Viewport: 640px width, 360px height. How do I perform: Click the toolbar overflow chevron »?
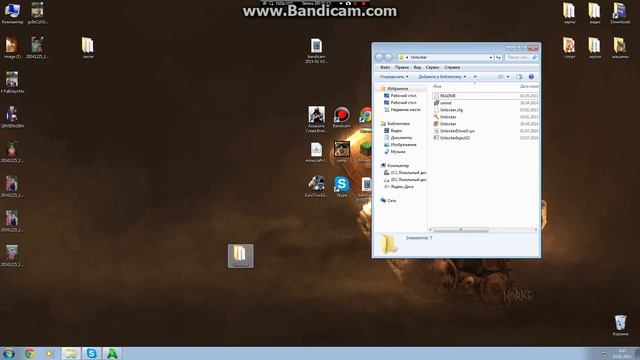pos(475,77)
